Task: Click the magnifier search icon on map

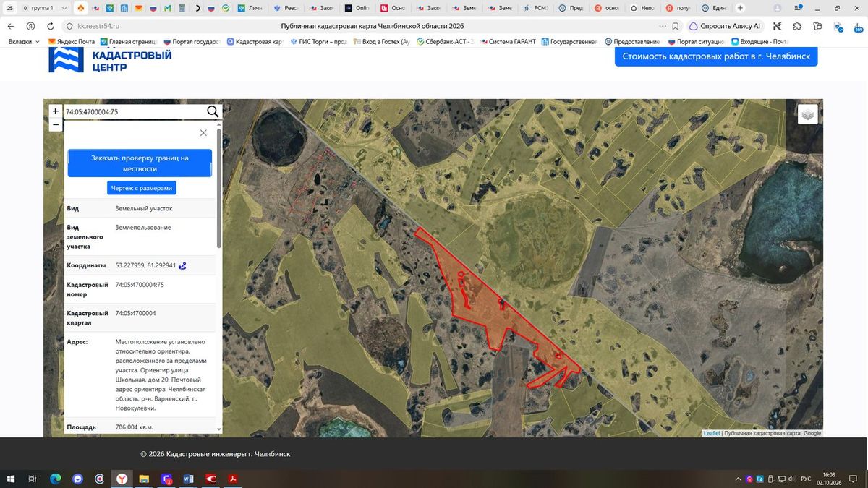Action: pos(213,111)
